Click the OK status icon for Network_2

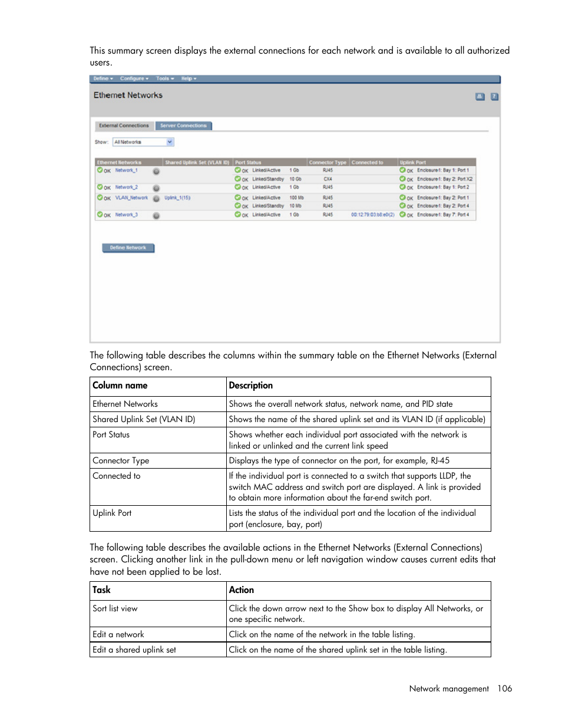(x=100, y=187)
